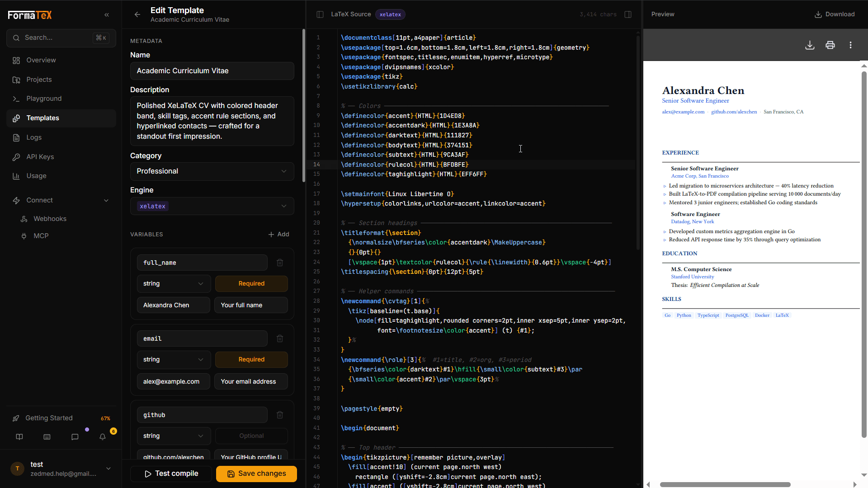Toggle Required on the email variable
The height and width of the screenshot is (488, 868).
click(251, 360)
